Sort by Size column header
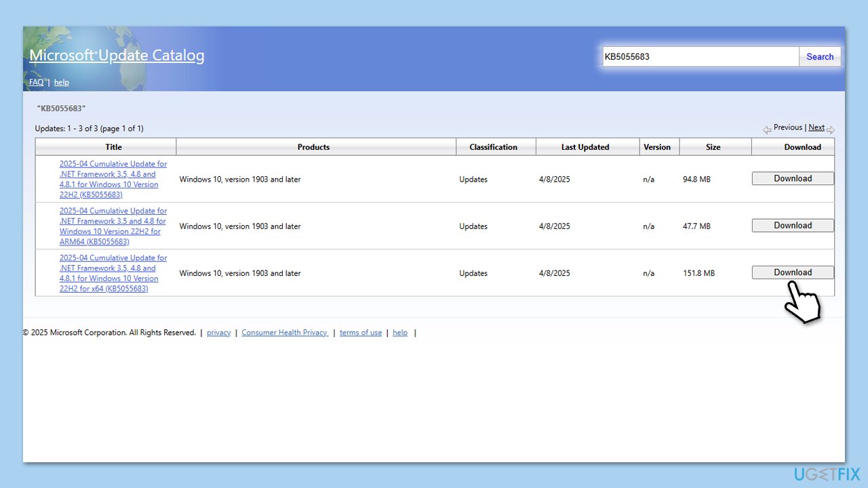The width and height of the screenshot is (868, 488). (713, 147)
